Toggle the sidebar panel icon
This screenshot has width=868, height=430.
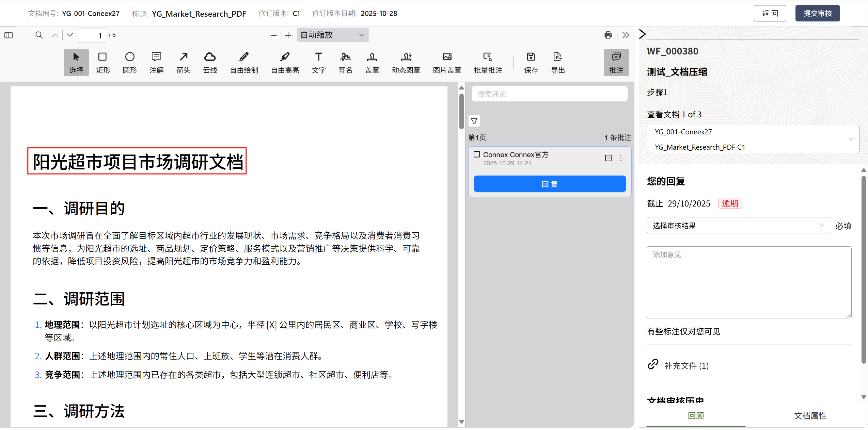click(x=9, y=35)
